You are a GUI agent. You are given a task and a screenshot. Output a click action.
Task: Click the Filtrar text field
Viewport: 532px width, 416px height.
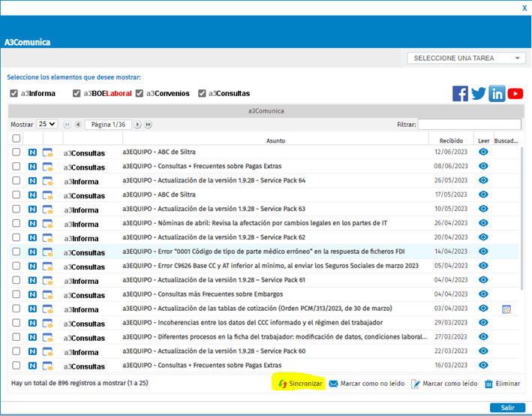[x=470, y=125]
